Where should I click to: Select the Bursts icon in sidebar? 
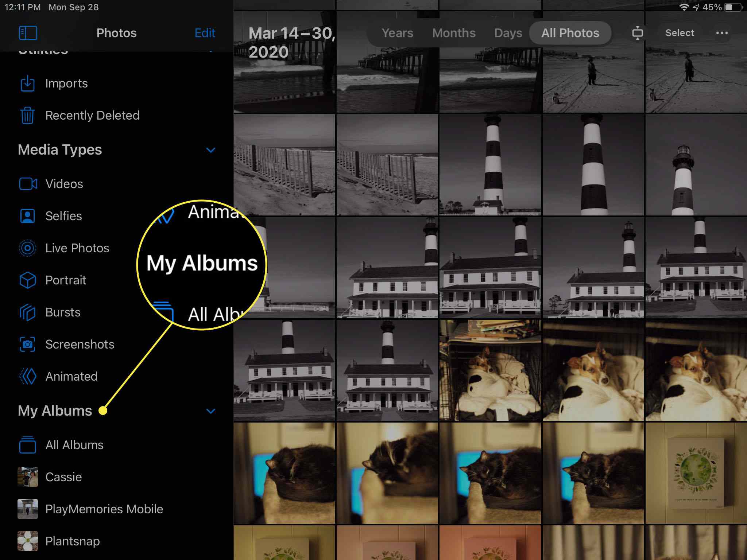[x=28, y=312]
